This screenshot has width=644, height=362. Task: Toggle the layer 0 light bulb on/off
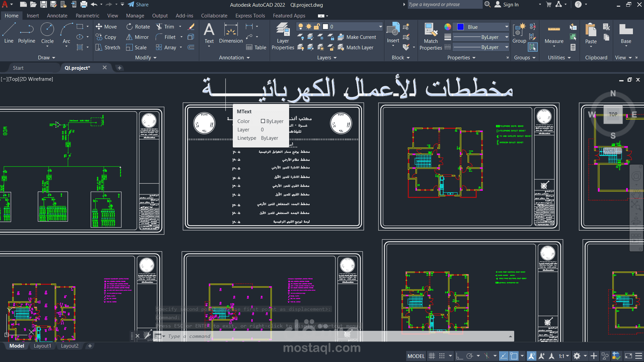coord(302,26)
